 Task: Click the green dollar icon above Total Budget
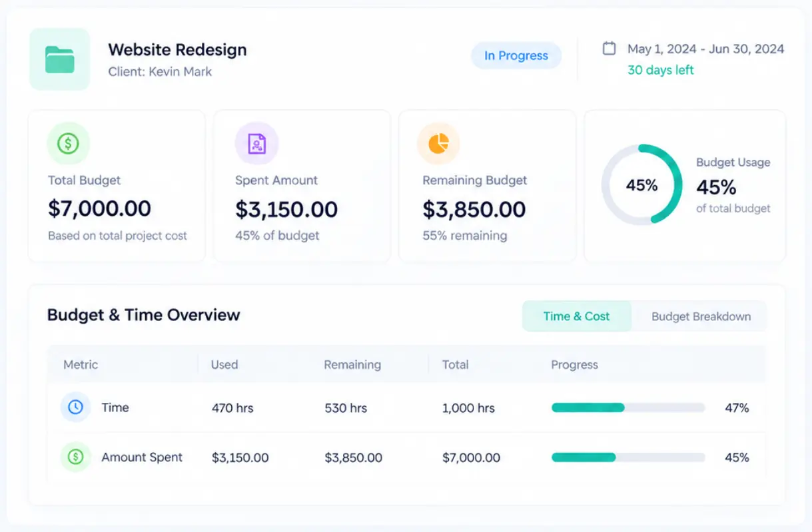[68, 143]
